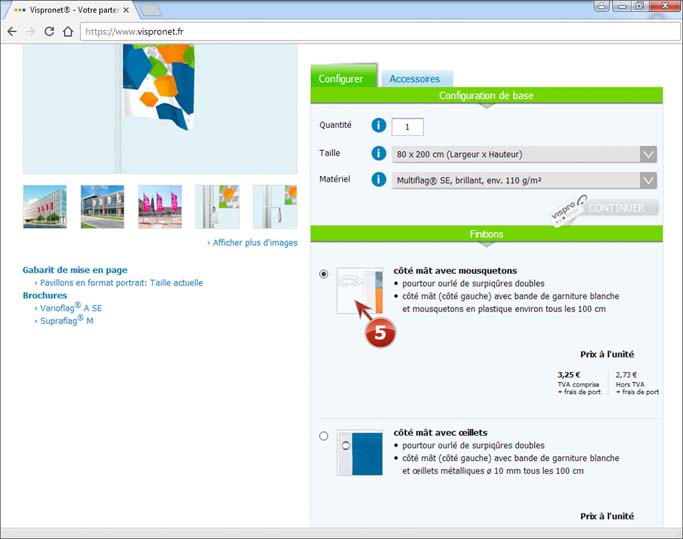Click the côté mât avec mousquetons title
683x539 pixels.
tap(455, 271)
